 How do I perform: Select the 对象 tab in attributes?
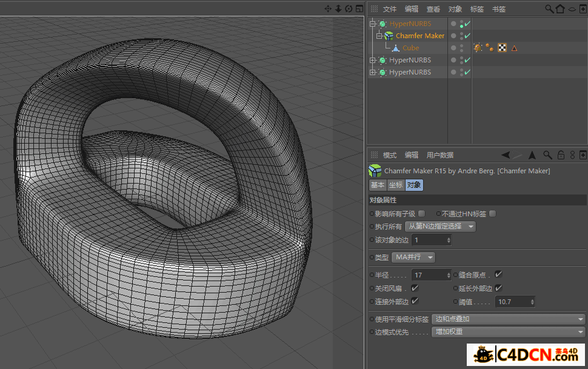pyautogui.click(x=414, y=185)
